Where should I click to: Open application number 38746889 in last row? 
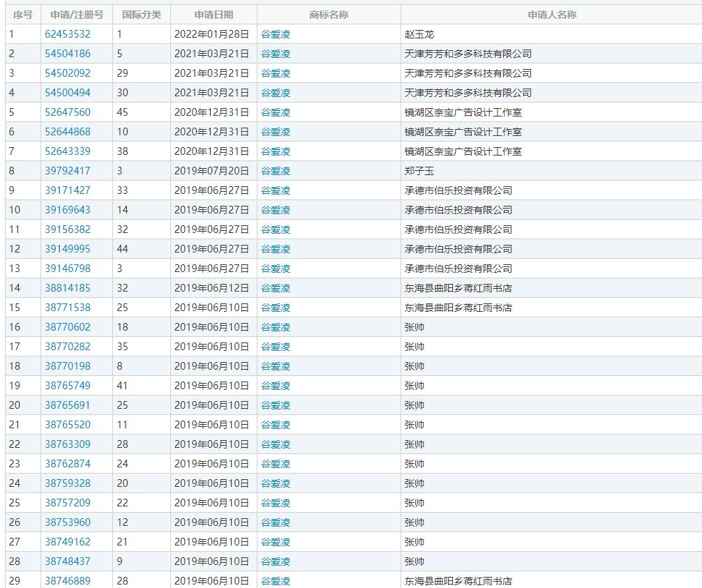tap(68, 581)
